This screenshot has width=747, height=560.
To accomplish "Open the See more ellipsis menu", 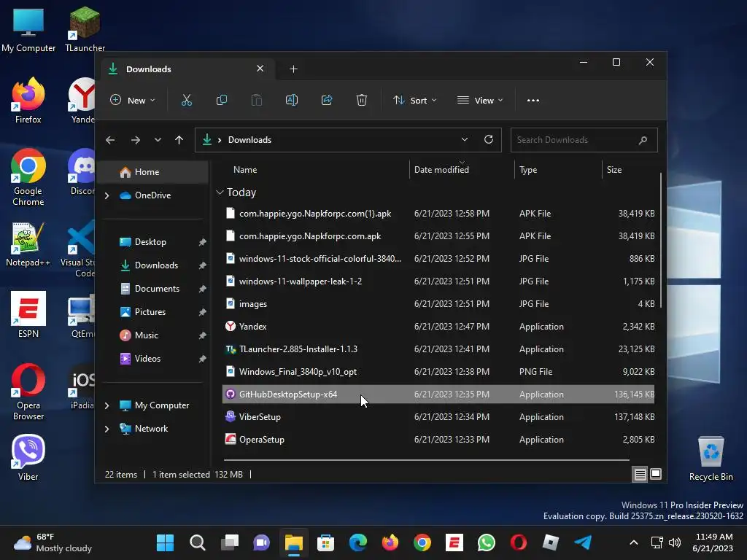I will click(533, 100).
